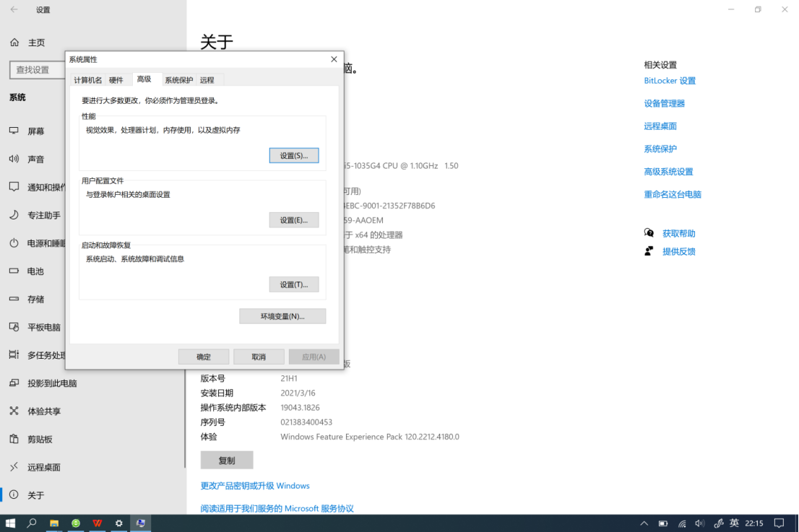
Task: Switch to the 计算机名 tab
Action: pos(87,80)
